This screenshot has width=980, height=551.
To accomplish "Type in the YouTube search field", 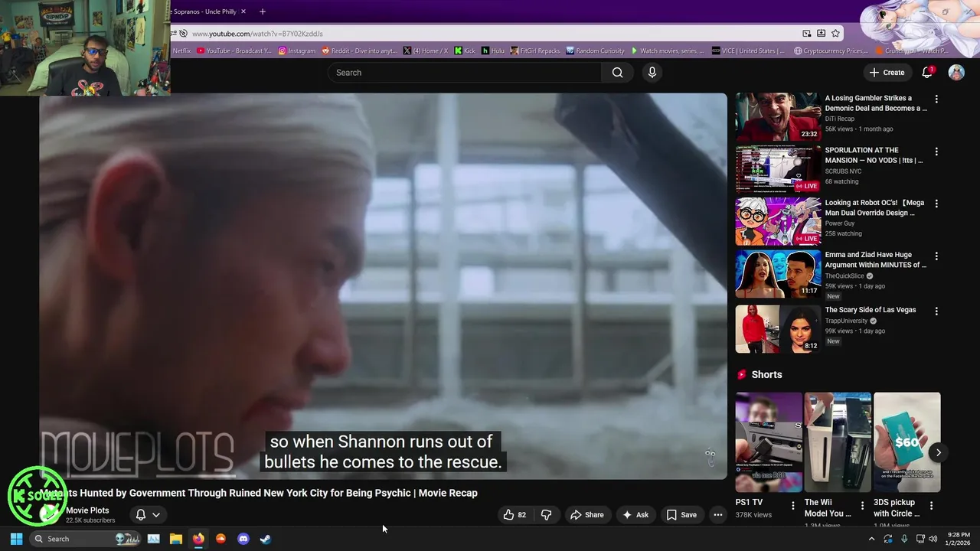I will [465, 73].
